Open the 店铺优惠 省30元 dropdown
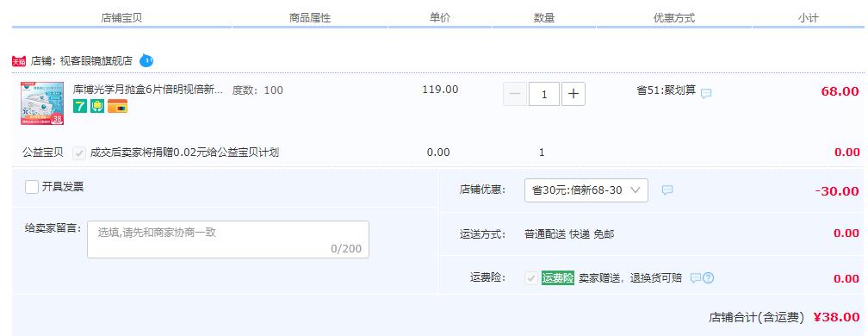 pyautogui.click(x=586, y=190)
